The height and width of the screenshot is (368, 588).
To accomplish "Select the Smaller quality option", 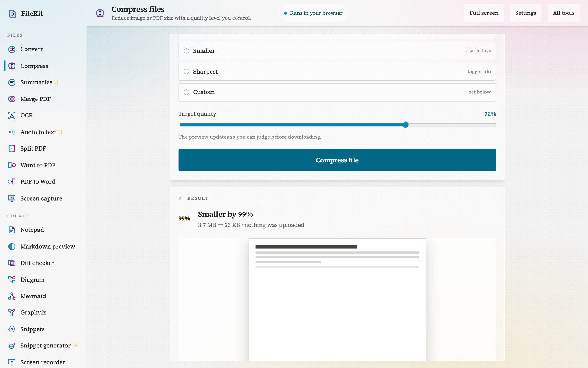I will click(337, 51).
